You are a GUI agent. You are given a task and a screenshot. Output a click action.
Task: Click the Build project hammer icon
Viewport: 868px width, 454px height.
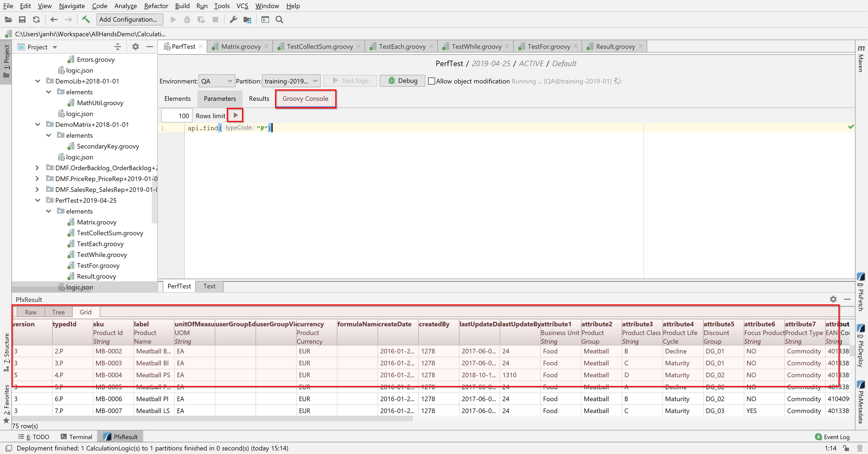click(x=86, y=20)
